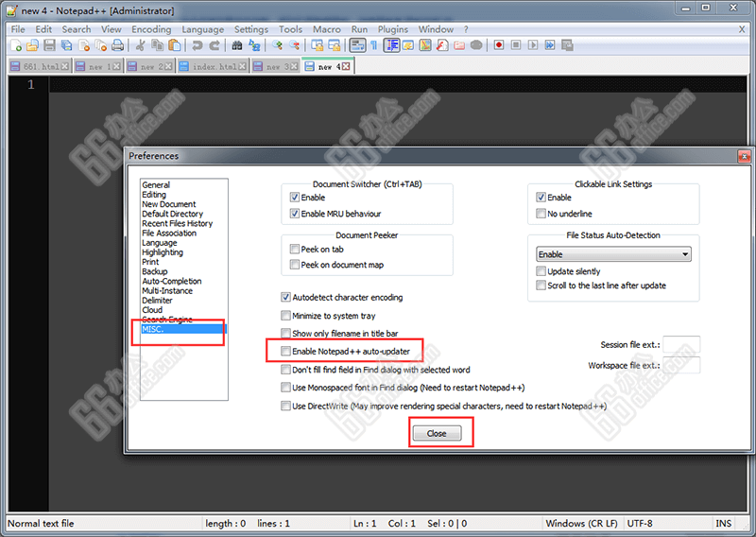The width and height of the screenshot is (756, 537).
Task: Play back the recorded macro icon
Action: [533, 45]
